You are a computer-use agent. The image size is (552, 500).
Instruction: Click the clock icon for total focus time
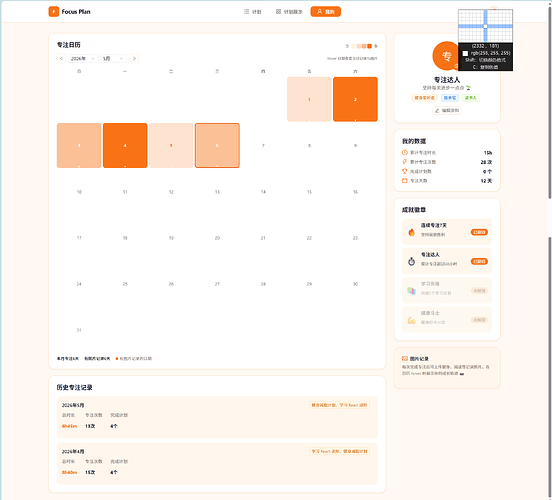click(404, 152)
